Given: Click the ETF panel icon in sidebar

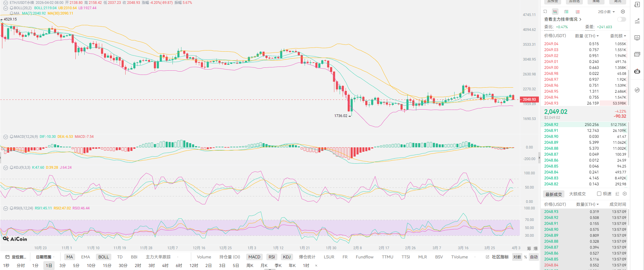Looking at the screenshot, I should [x=637, y=54].
